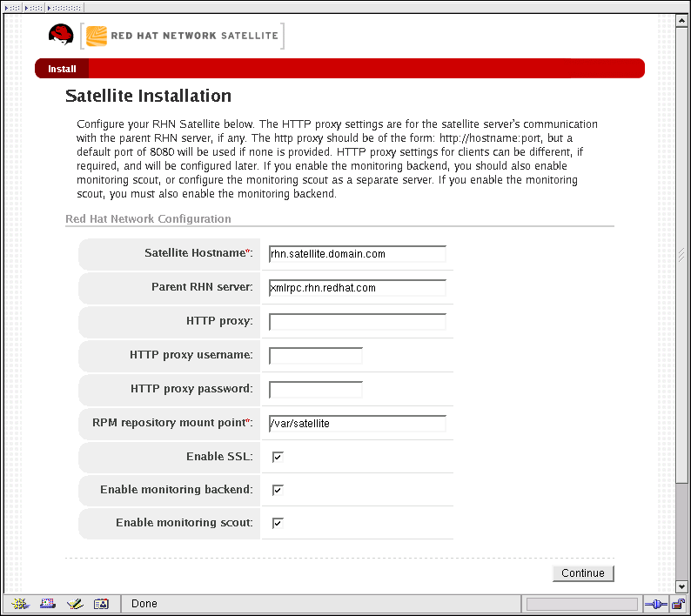Click the Red Hat shadowman logo

click(x=61, y=35)
